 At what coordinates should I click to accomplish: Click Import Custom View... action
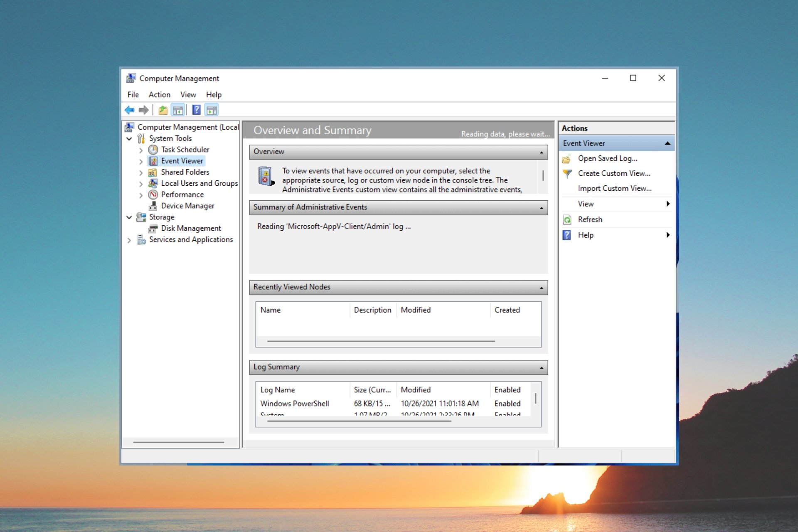pos(614,188)
